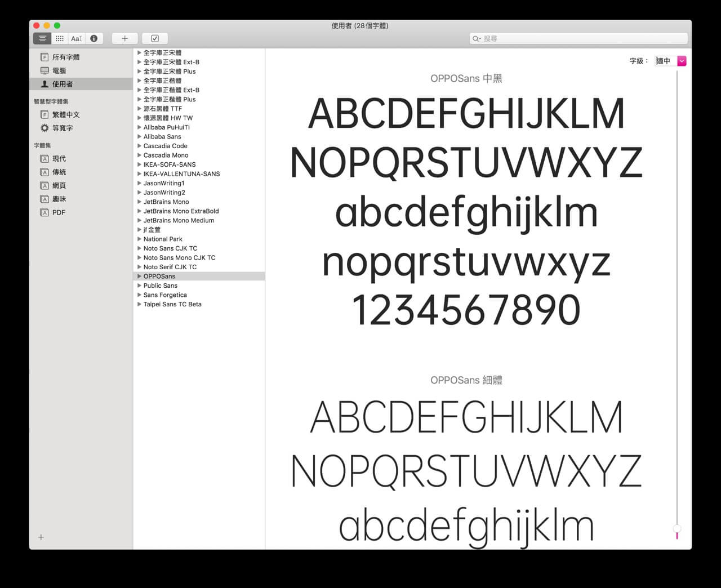Viewport: 721px width, 588px height.
Task: Select 所有字體 in the sidebar
Action: coord(65,57)
